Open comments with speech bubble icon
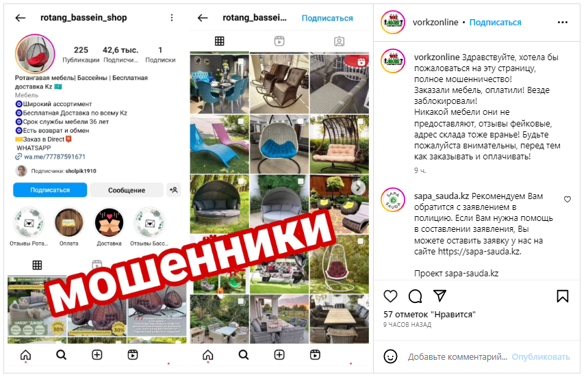The image size is (588, 381). 415,296
